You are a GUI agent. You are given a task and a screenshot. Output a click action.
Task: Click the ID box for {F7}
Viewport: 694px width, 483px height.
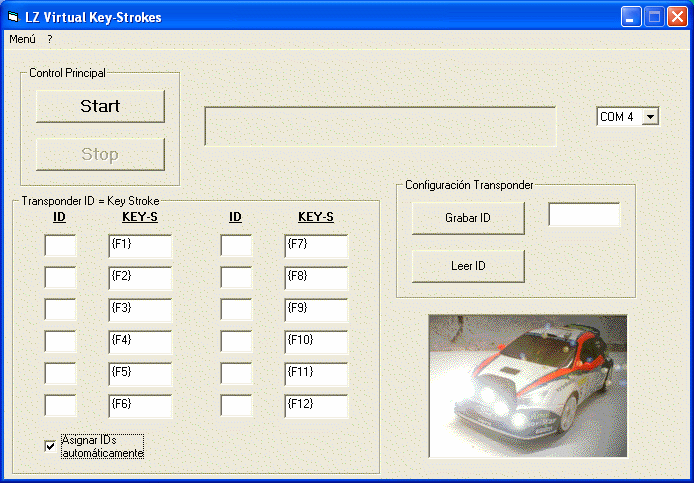pyautogui.click(x=236, y=246)
